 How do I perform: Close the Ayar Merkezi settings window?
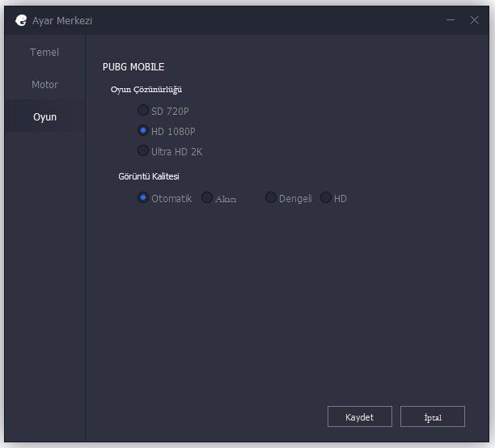coord(474,20)
